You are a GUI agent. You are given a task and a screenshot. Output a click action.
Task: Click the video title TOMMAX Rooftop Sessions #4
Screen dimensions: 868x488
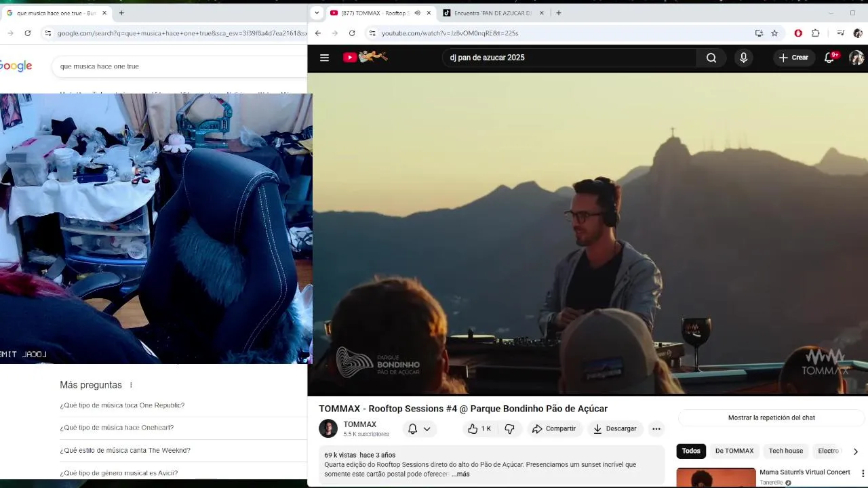pos(463,409)
